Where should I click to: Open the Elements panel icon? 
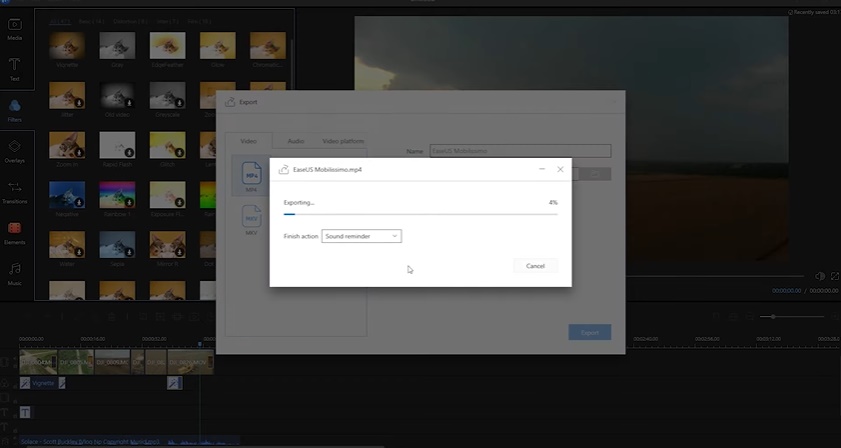15,232
